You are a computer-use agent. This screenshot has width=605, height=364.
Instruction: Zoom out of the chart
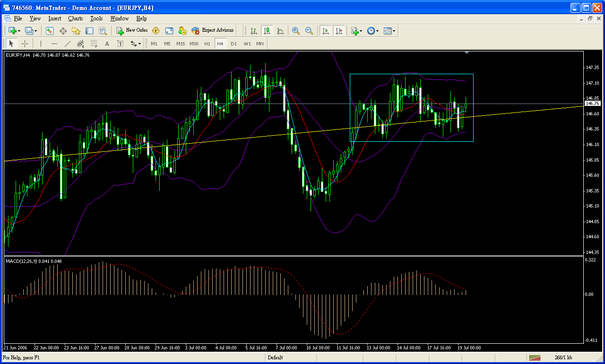click(x=309, y=31)
